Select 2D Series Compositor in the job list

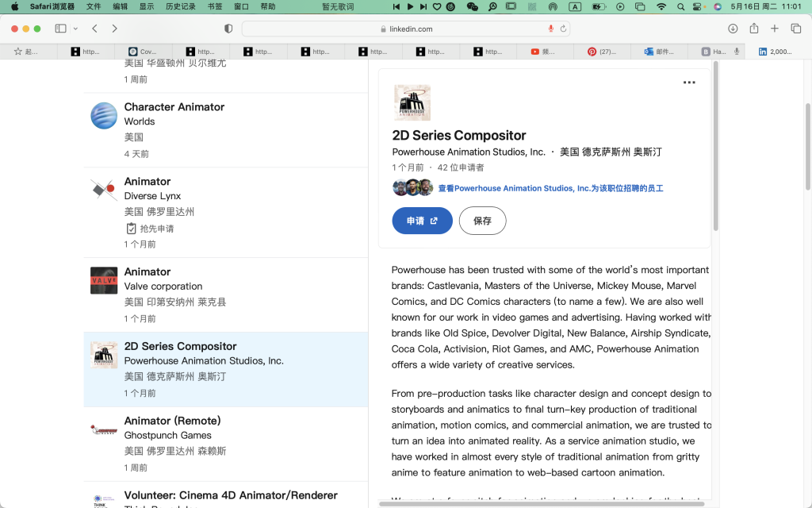tap(226, 370)
